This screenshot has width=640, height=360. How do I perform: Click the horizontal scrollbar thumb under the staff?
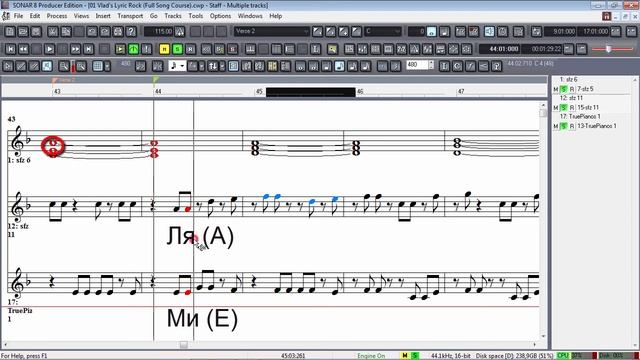pyautogui.click(x=184, y=345)
